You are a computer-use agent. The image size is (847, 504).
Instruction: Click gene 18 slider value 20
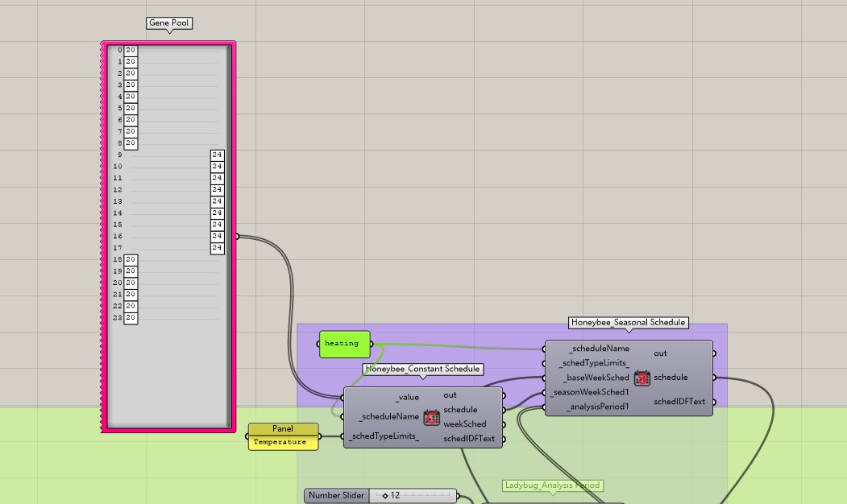131,259
